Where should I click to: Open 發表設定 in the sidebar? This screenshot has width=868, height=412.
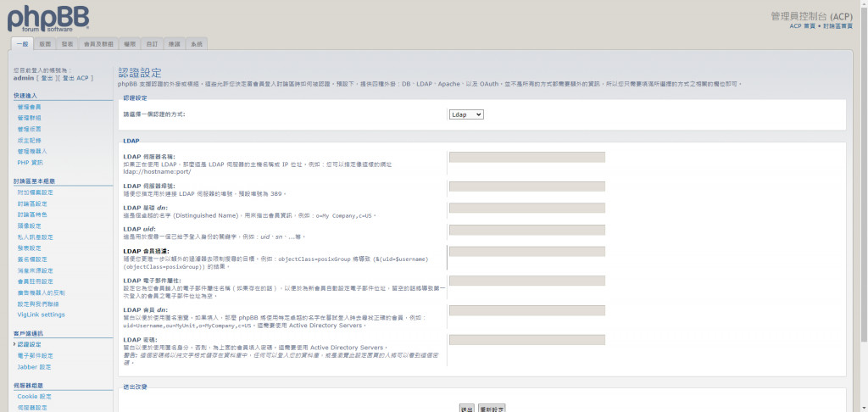click(x=30, y=248)
